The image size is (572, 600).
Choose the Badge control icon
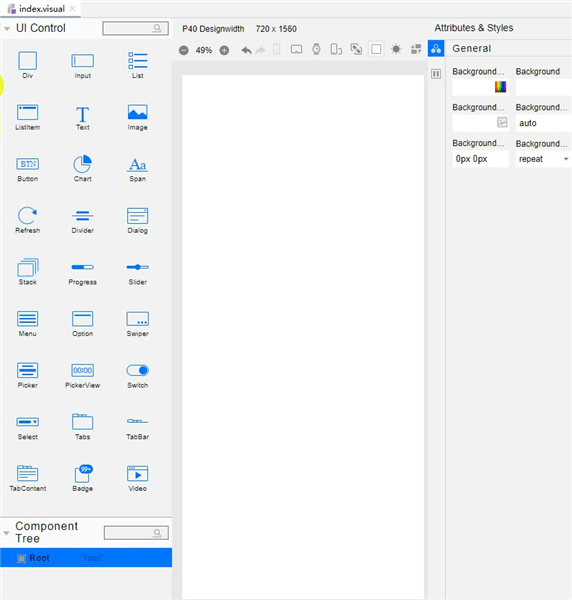(x=83, y=474)
